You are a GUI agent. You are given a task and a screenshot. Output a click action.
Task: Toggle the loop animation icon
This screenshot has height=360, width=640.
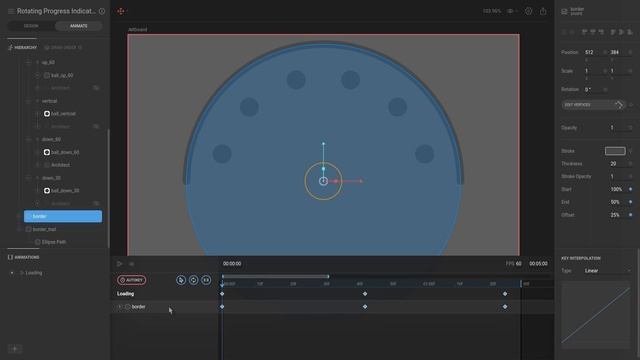193,280
